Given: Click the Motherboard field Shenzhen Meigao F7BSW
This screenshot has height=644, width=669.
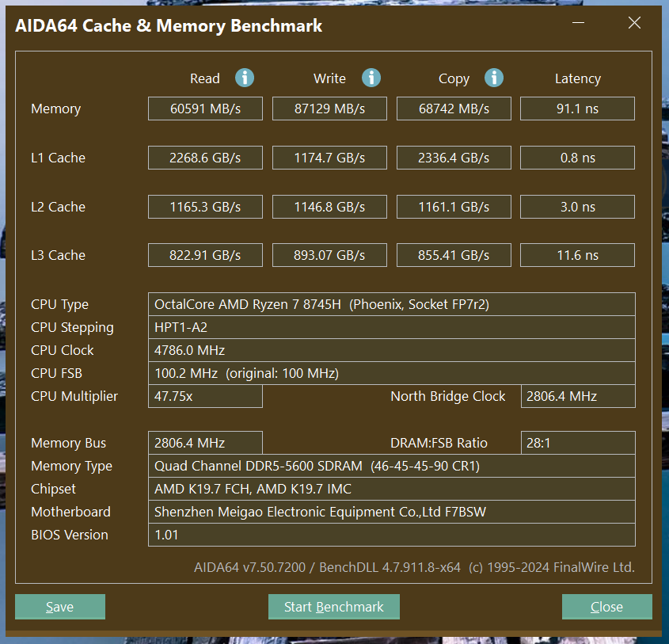Looking at the screenshot, I should [392, 512].
